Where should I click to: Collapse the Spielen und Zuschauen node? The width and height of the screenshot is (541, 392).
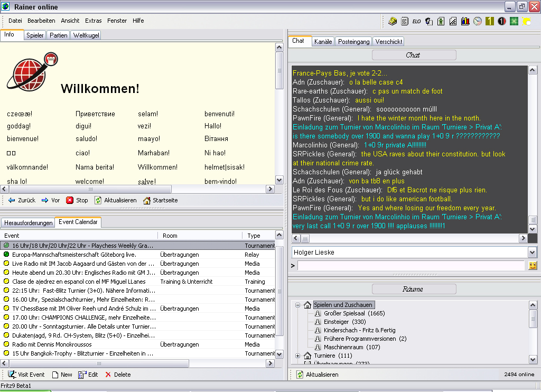click(298, 305)
